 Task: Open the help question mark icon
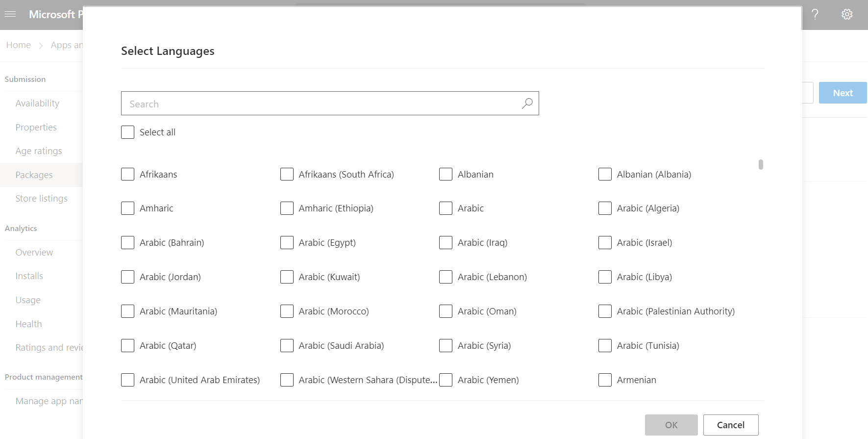[x=815, y=14]
